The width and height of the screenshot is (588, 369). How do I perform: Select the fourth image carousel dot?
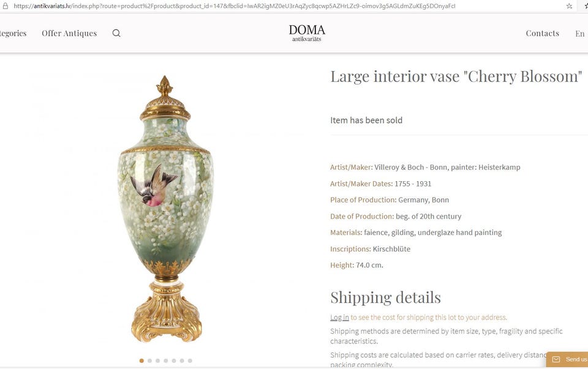coord(166,361)
